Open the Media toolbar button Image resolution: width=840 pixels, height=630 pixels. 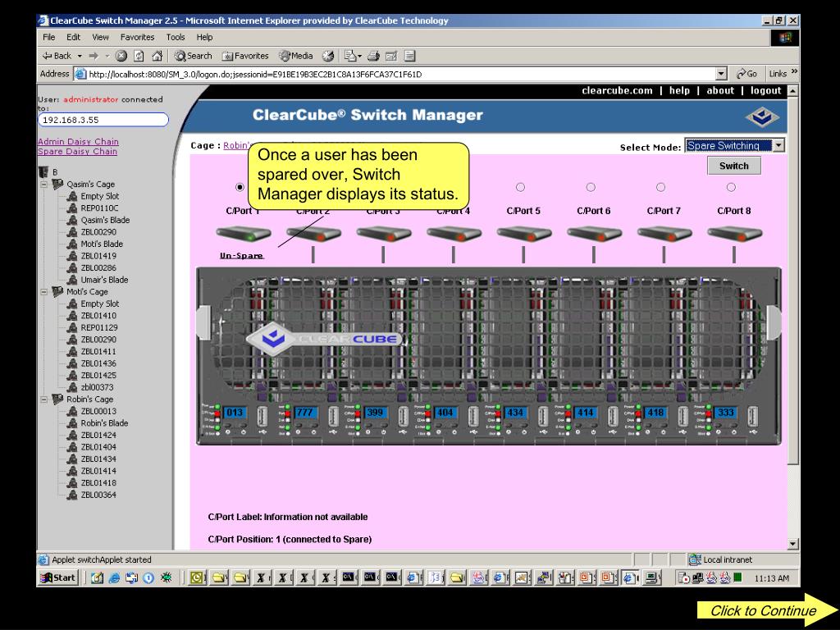coord(295,56)
